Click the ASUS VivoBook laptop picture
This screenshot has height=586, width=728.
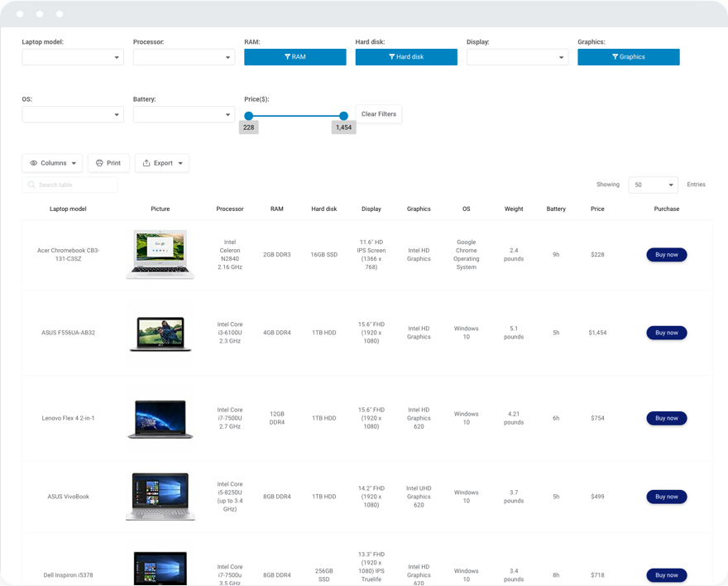160,497
